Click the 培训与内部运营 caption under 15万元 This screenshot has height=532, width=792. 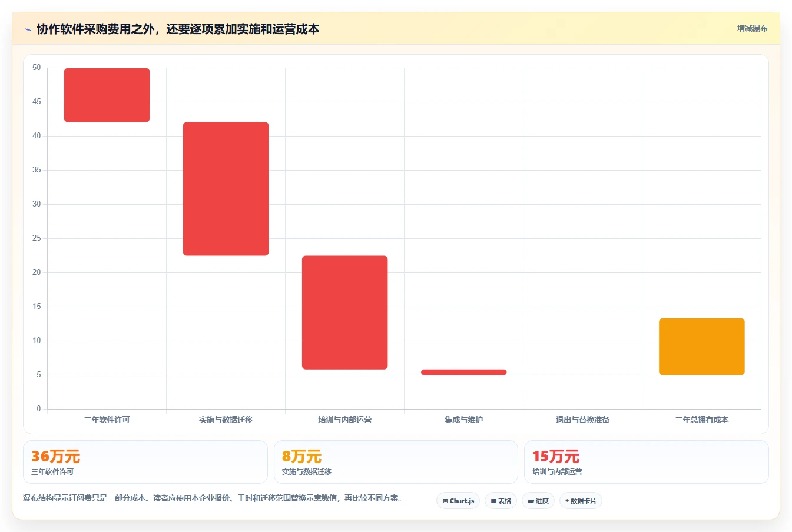[557, 472]
